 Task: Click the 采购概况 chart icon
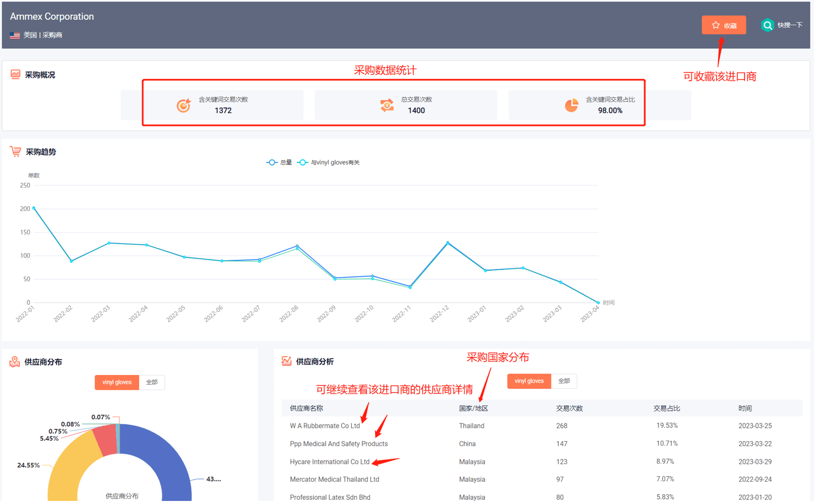click(15, 75)
